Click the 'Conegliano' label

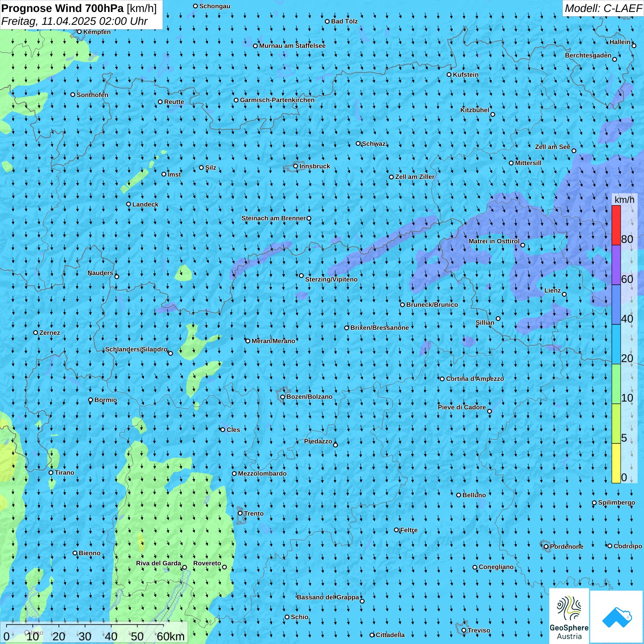(496, 567)
